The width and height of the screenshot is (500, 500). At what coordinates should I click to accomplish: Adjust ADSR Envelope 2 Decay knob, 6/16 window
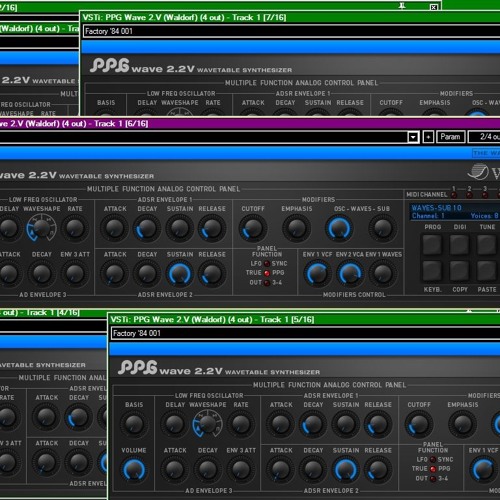(147, 274)
